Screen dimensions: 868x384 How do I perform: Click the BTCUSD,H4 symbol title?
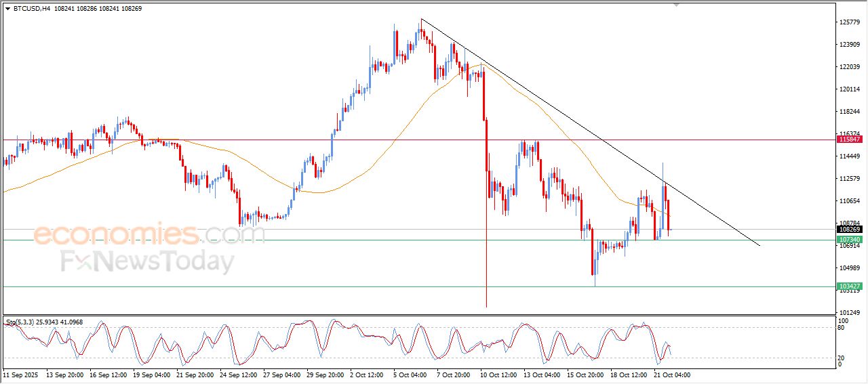click(32, 8)
